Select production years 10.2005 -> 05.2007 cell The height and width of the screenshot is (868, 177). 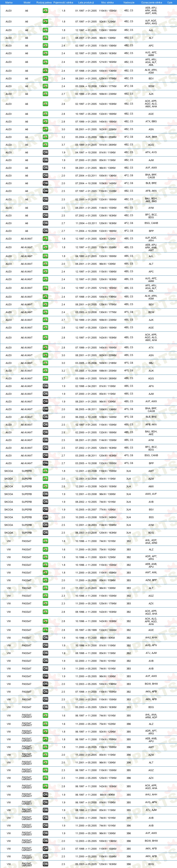click(x=86, y=510)
